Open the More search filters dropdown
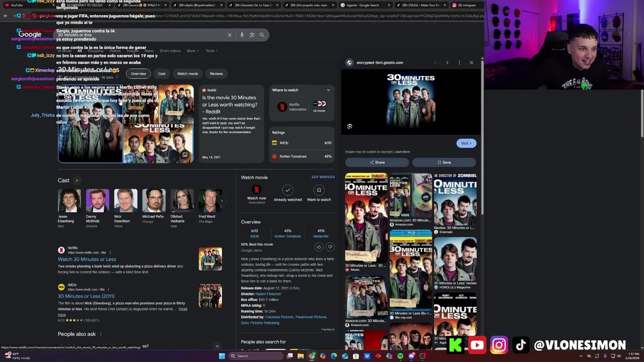This screenshot has height=362, width=644. click(193, 51)
